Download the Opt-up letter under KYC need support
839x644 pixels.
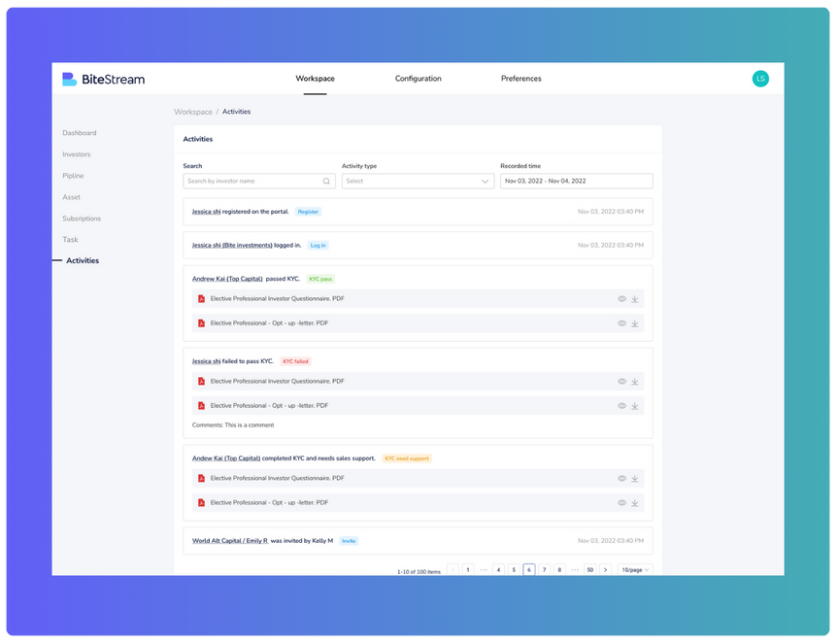coord(635,503)
